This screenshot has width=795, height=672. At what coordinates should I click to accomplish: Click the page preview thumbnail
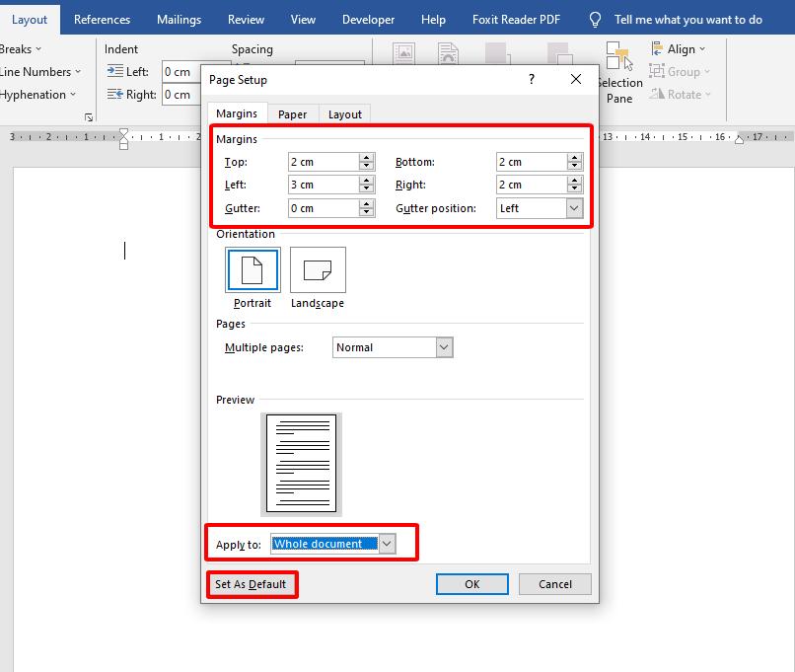[302, 463]
